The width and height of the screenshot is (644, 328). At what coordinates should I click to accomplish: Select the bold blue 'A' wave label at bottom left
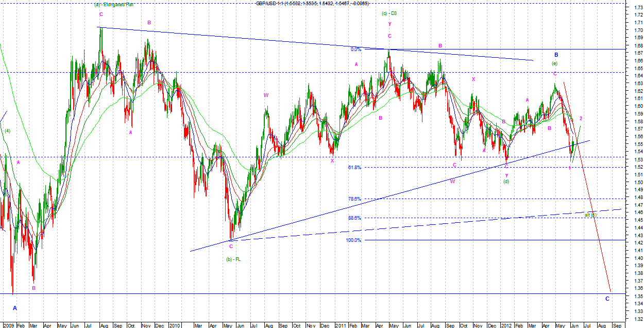pos(15,308)
